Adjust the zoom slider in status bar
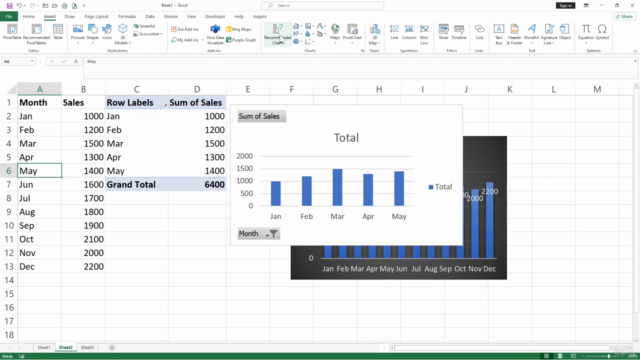The image size is (640, 360). pyautogui.click(x=609, y=356)
